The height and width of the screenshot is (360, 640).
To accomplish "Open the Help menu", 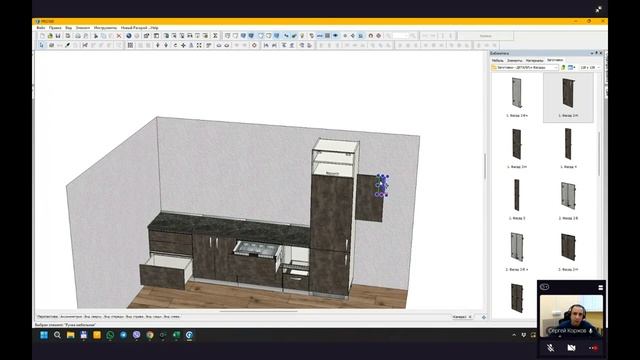I will (x=154, y=28).
